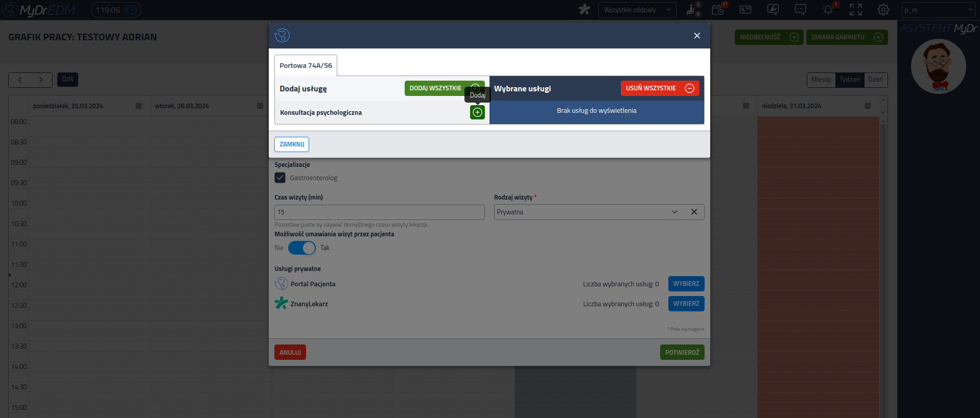980x418 pixels.
Task: Click the USUŃ WSZYSTKIE button
Action: 660,88
